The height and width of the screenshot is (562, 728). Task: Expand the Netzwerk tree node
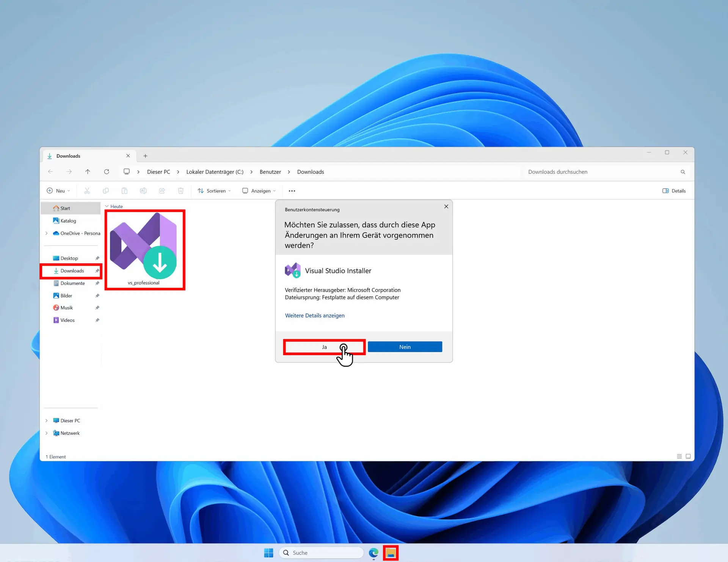47,433
